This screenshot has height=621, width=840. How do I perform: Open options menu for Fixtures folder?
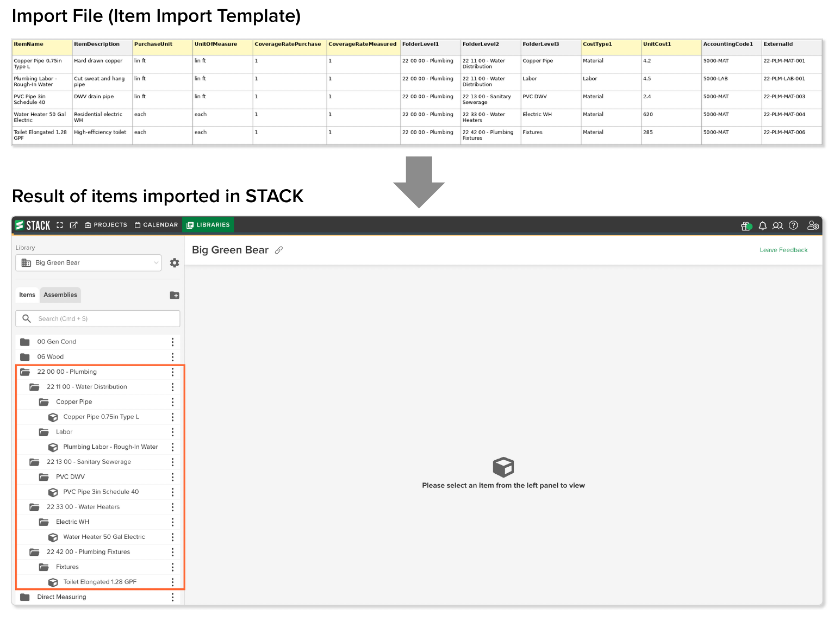(173, 567)
